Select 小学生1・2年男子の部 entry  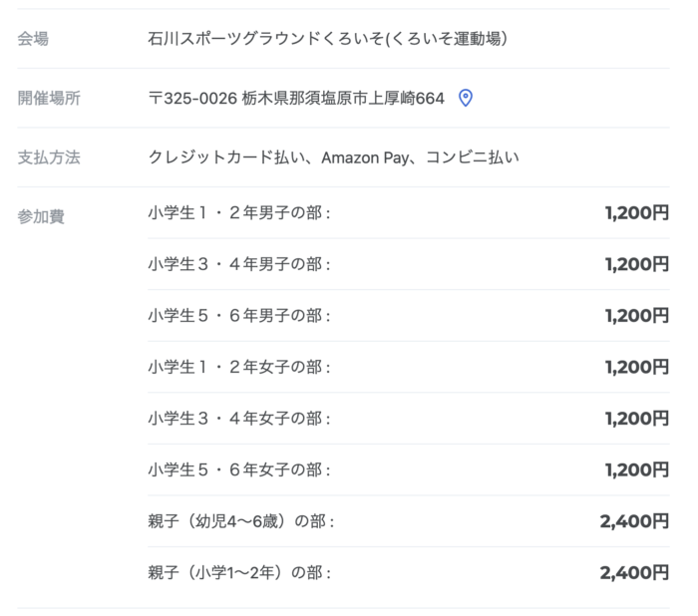tap(239, 212)
